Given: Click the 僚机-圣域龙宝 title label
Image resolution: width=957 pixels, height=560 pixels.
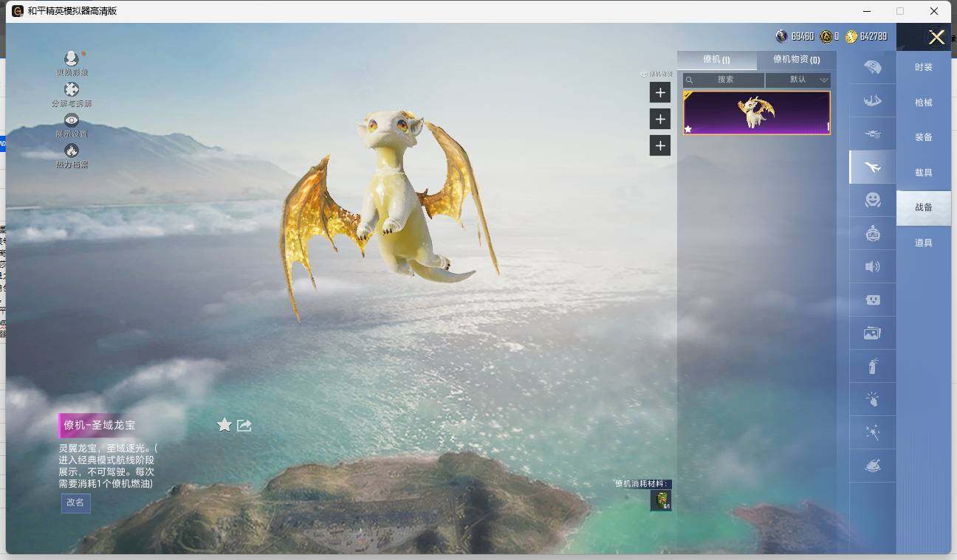Looking at the screenshot, I should pos(100,425).
